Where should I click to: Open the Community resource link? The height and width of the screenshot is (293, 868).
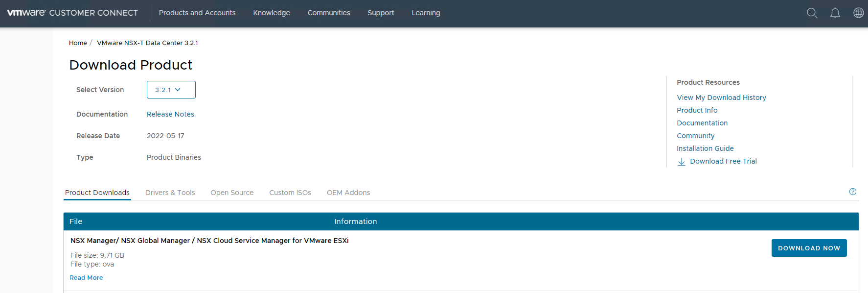pos(696,136)
